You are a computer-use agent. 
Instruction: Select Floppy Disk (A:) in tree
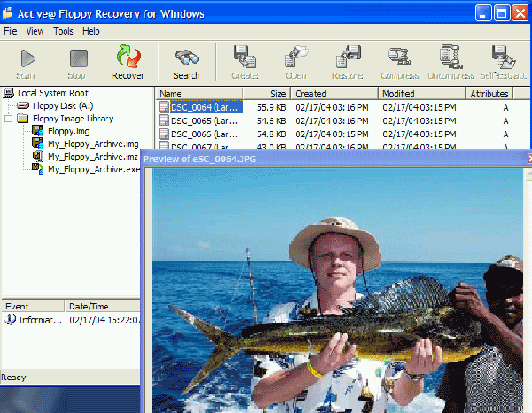(x=63, y=105)
